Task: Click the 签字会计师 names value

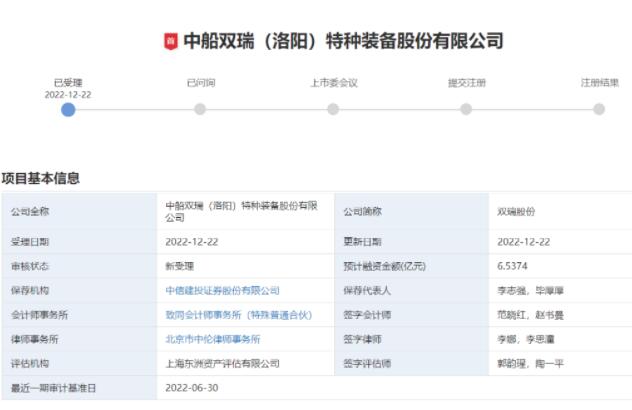Action: click(530, 315)
